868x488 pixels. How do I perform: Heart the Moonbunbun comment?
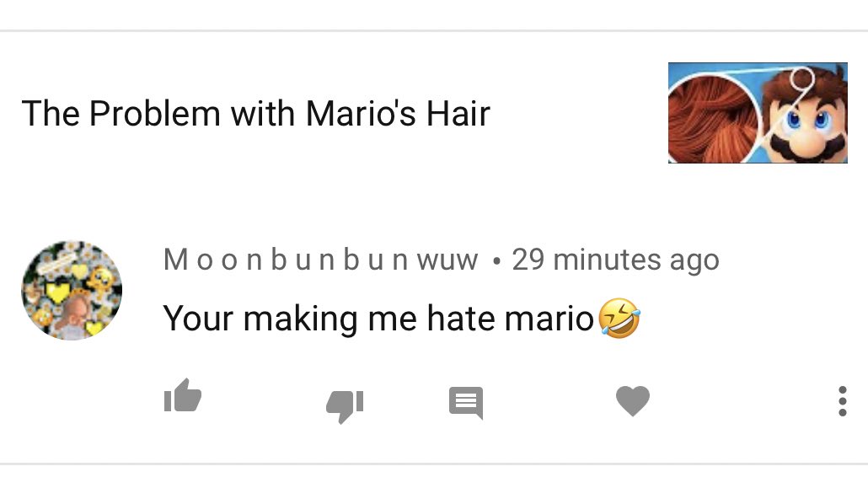(x=633, y=400)
